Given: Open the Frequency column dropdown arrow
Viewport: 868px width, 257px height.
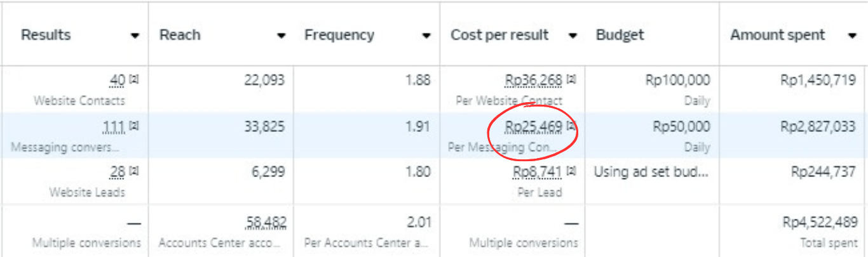Looking at the screenshot, I should point(426,36).
